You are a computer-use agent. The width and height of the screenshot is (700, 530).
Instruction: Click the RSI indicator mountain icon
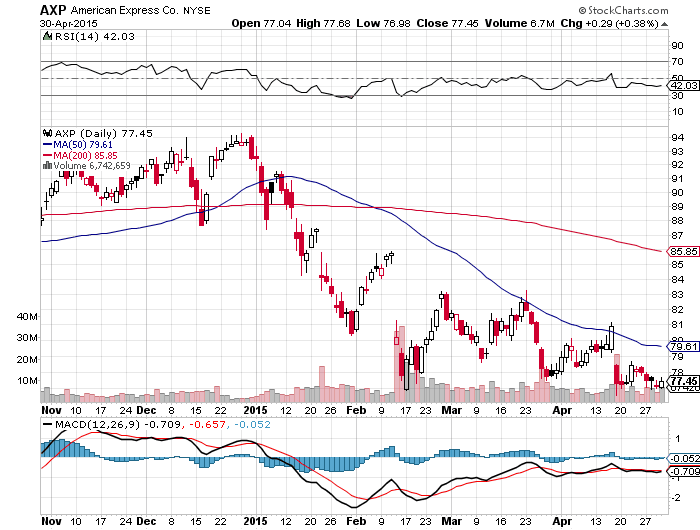click(x=47, y=36)
